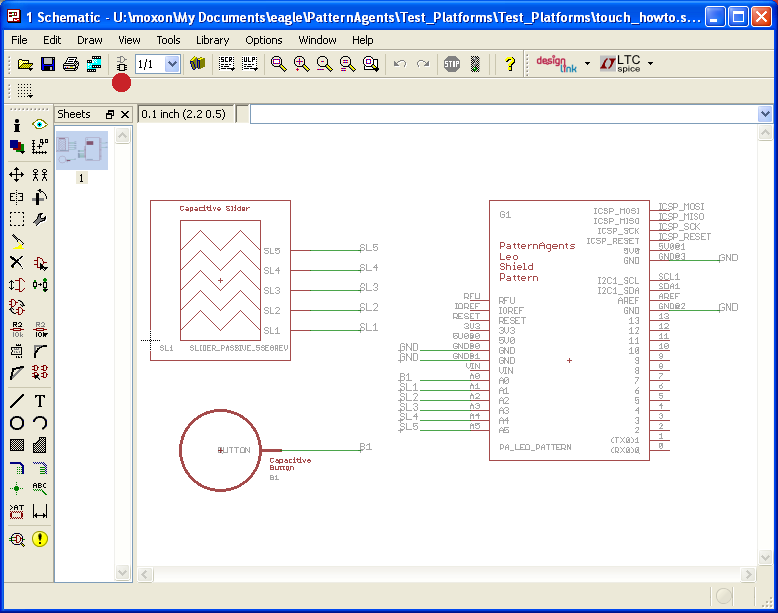Select the Text tool

point(40,401)
